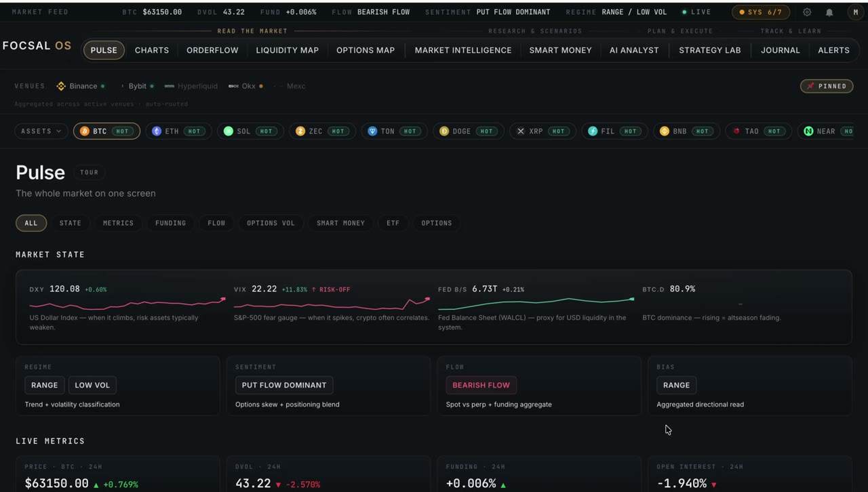Filter by Flow pill
Screen dimensions: 868x492
pyautogui.click(x=216, y=223)
